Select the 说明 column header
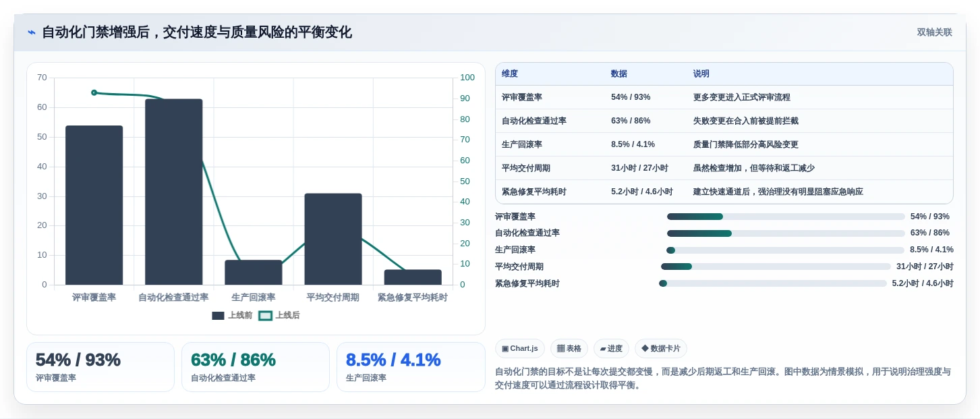Viewport: 980px width, 419px height. click(x=701, y=74)
